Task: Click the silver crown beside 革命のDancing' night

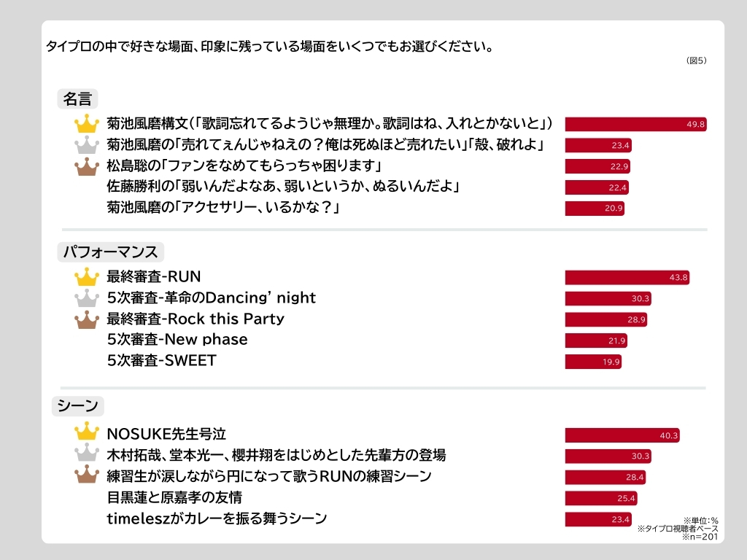Action: [x=87, y=298]
